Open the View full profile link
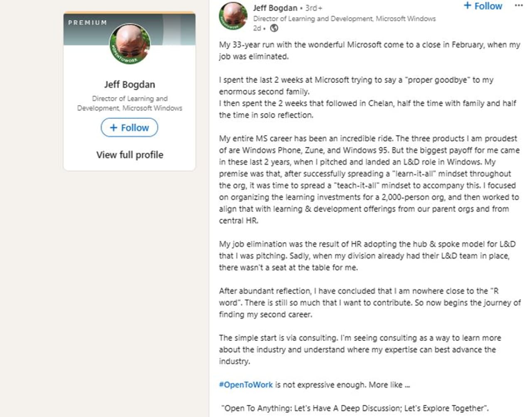This screenshot has width=532, height=417. coord(130,155)
